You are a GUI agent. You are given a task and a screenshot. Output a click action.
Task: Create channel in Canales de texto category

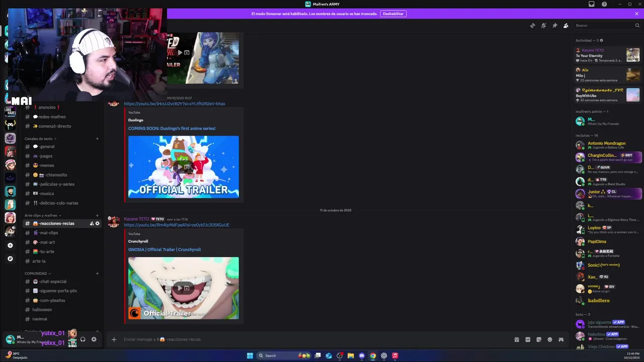point(97,139)
